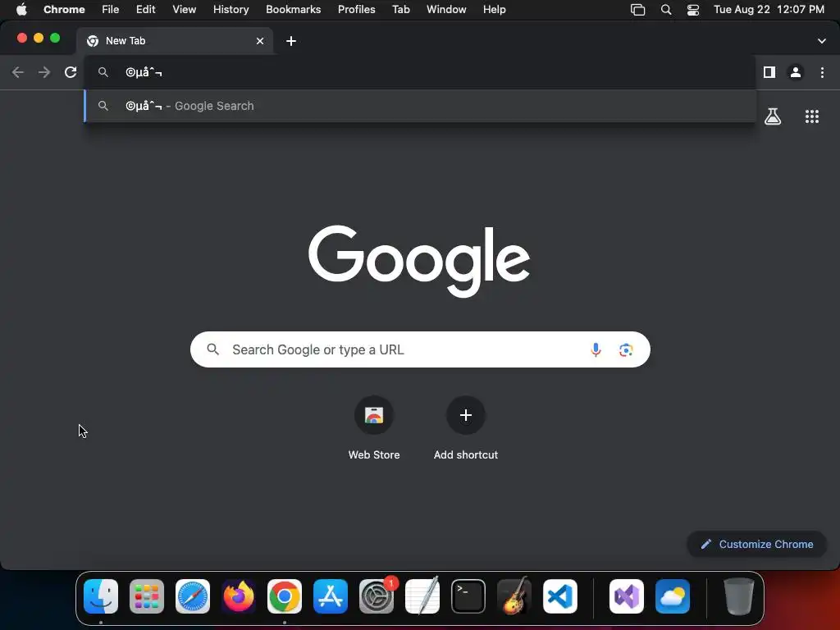Open the Tab menu
The image size is (840, 630).
click(x=400, y=10)
